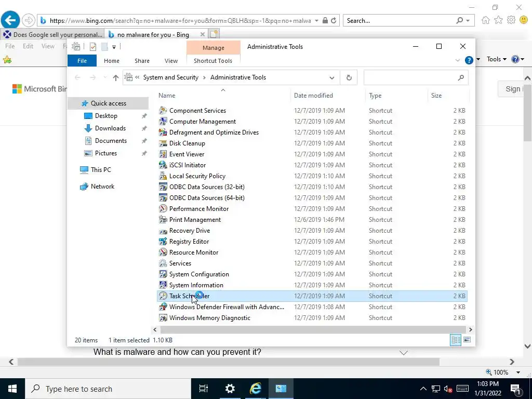The image size is (532, 399).
Task: Click the Explorer search box
Action: [x=416, y=78]
